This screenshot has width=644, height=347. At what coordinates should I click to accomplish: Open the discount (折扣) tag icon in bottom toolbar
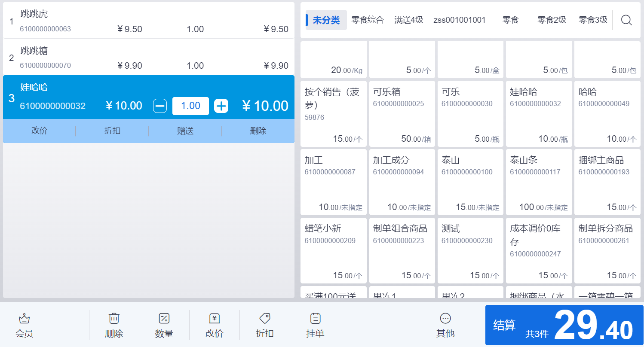click(264, 319)
